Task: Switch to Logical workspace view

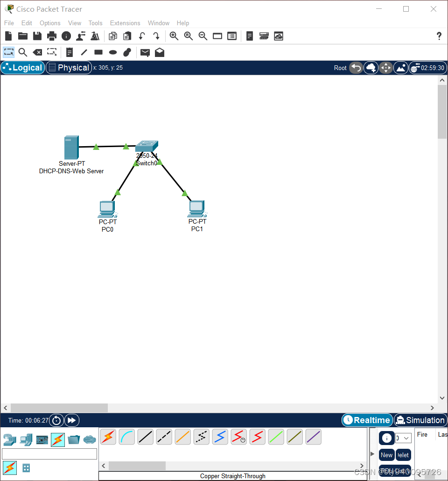Action: (x=23, y=68)
